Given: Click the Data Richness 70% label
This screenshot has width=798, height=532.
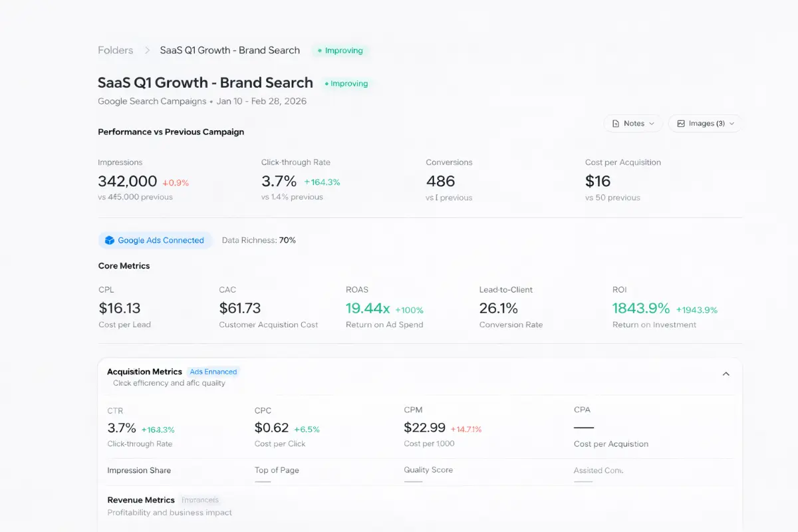Looking at the screenshot, I should 259,241.
